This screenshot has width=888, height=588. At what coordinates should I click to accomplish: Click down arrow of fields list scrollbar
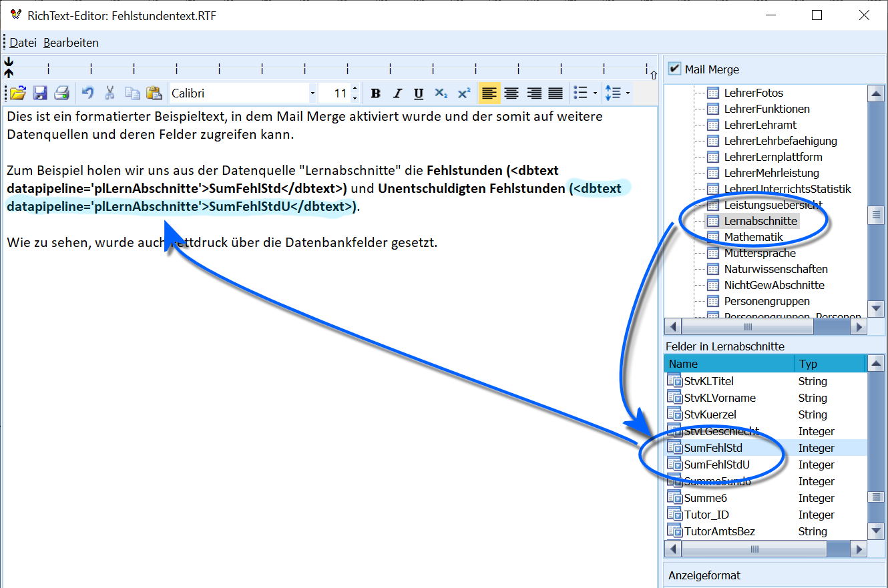point(876,531)
